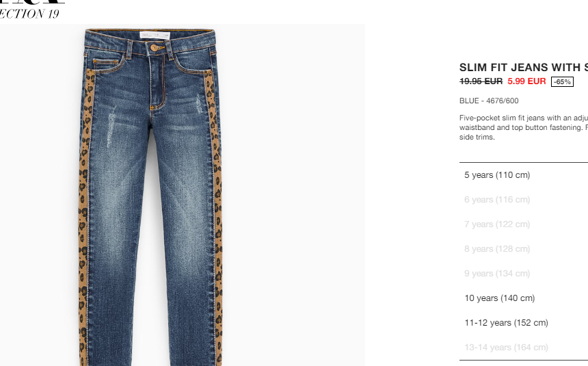Open the jeans product photo
The width and height of the screenshot is (588, 366).
click(183, 195)
